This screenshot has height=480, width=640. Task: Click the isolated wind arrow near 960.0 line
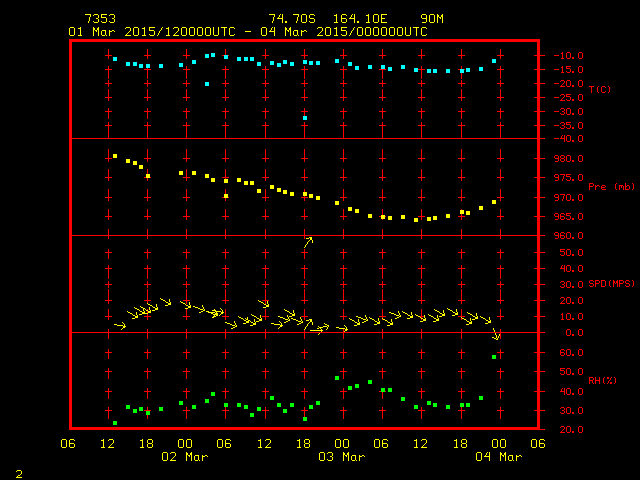click(309, 241)
